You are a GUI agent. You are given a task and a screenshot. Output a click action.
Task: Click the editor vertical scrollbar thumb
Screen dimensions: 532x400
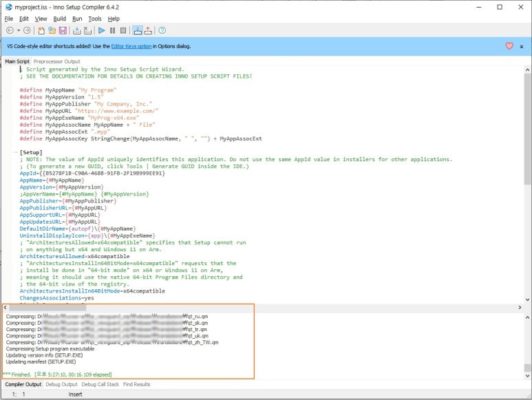527,129
